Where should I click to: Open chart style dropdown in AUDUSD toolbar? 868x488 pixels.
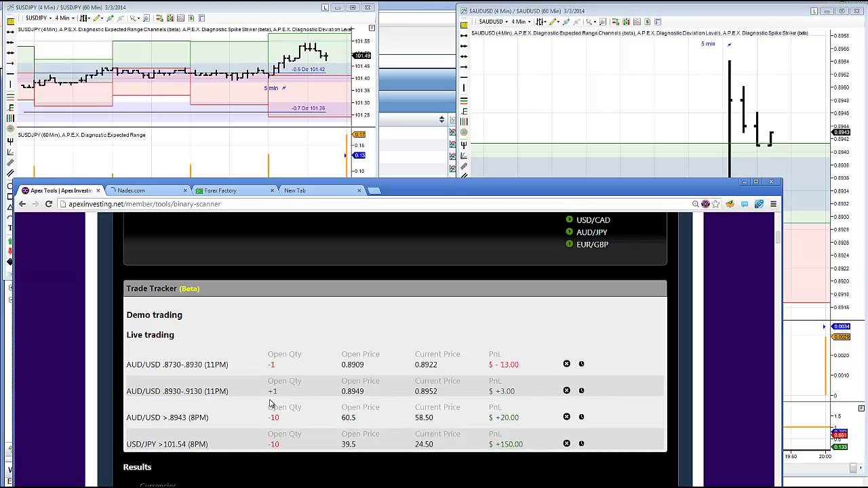pyautogui.click(x=541, y=22)
